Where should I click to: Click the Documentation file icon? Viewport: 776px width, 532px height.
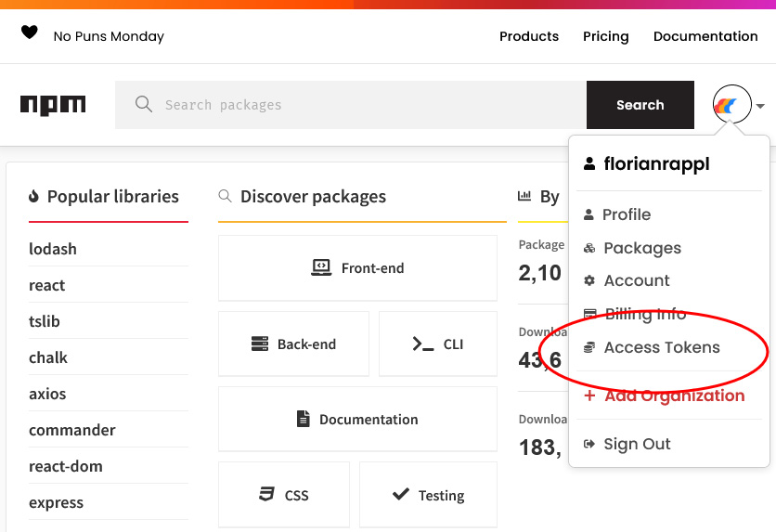(304, 419)
